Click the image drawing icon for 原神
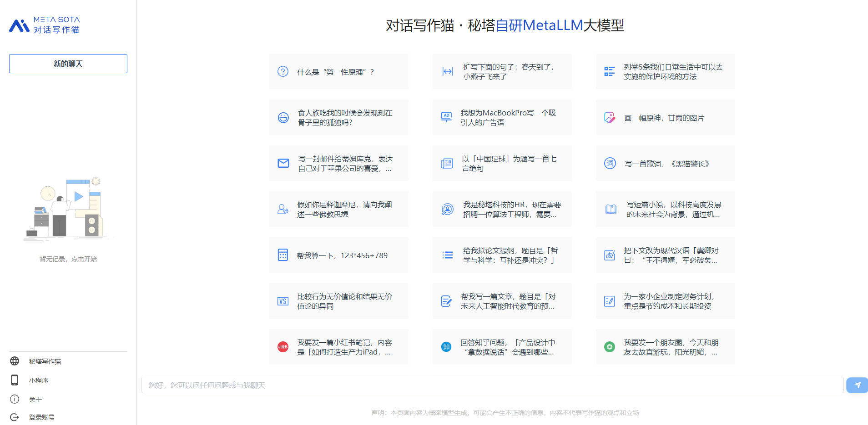Image resolution: width=868 pixels, height=425 pixels. pyautogui.click(x=610, y=118)
